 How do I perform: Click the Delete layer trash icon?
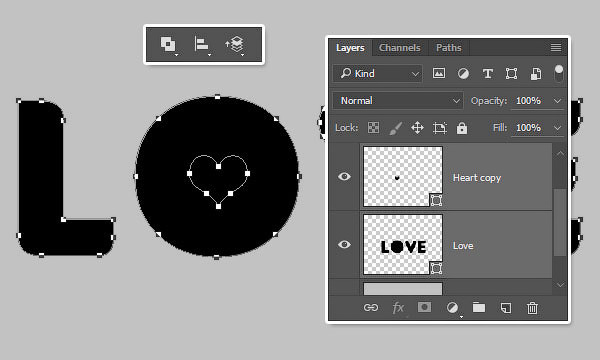pyautogui.click(x=532, y=308)
